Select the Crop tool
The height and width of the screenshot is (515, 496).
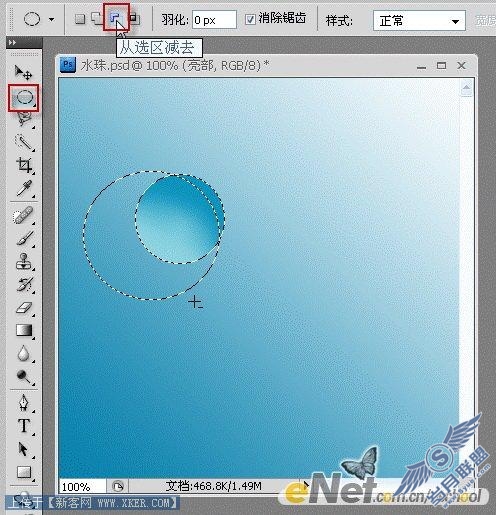[x=24, y=165]
